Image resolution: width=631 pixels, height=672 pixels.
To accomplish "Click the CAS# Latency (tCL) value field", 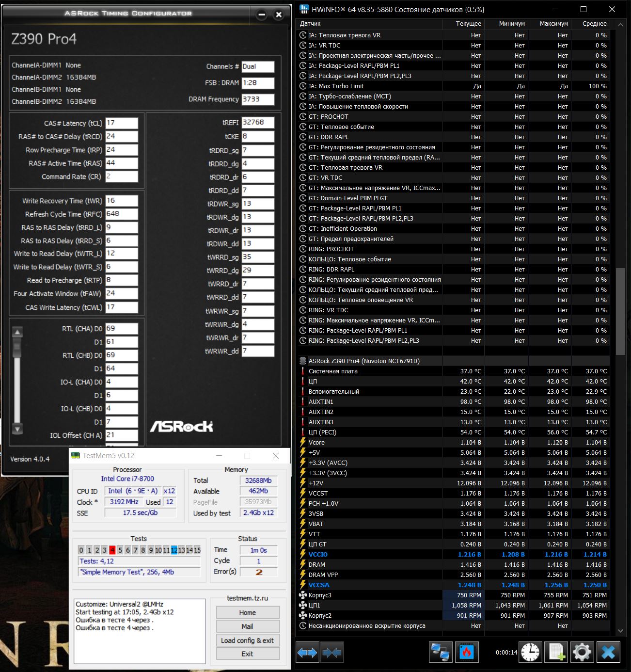I will 122,123.
